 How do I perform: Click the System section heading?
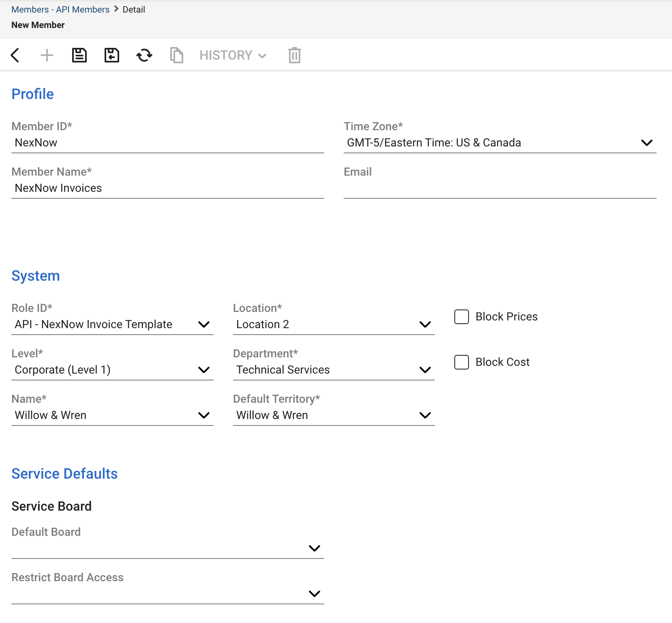tap(36, 276)
